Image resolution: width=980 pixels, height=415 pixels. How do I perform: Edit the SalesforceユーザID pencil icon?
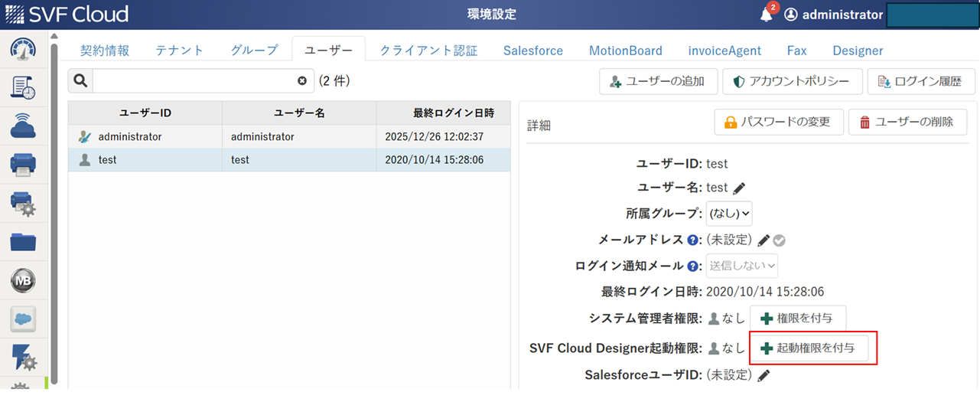(x=763, y=375)
